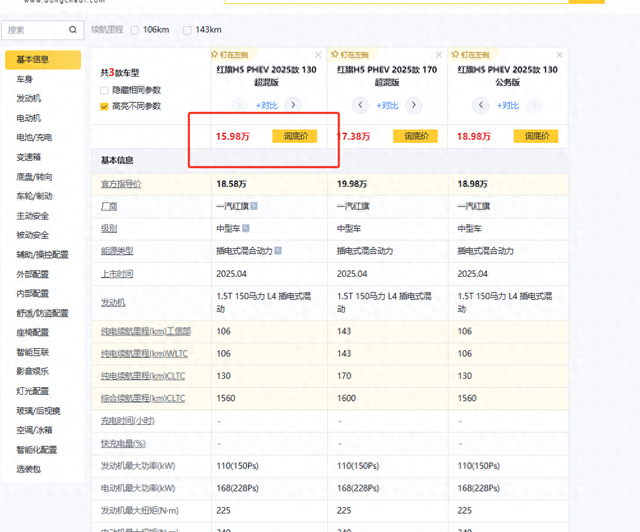Jump to 选装包 section
640x532 pixels.
[29, 469]
